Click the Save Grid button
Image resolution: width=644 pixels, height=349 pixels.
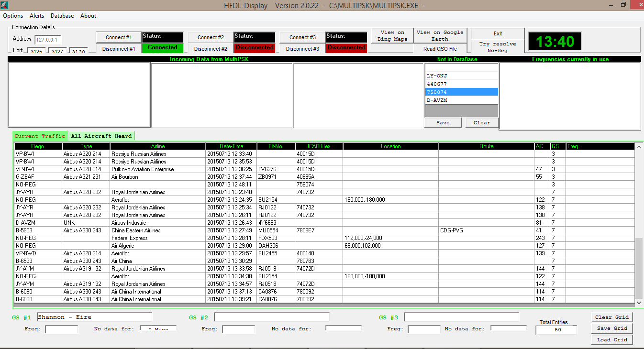coord(612,328)
